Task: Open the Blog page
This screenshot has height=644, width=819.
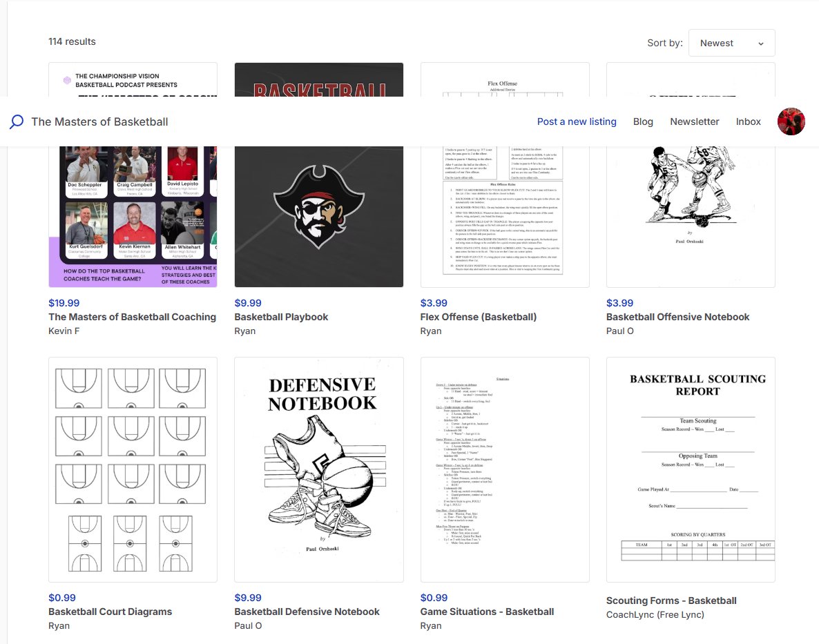Action: 643,121
